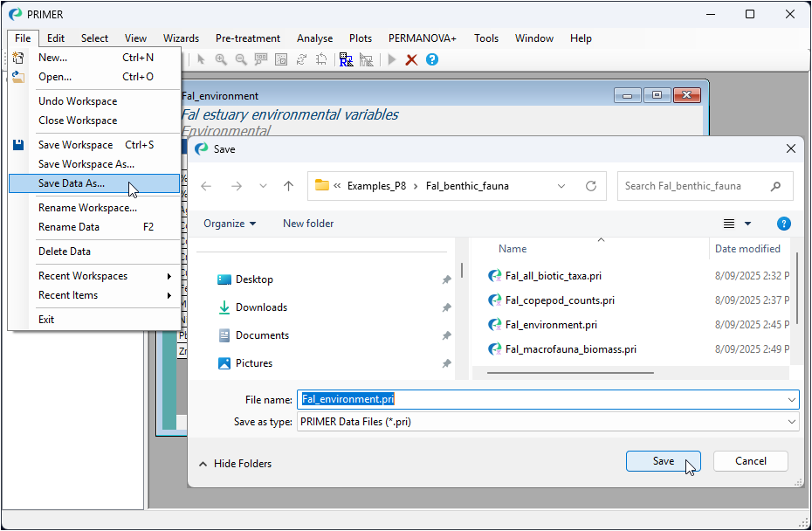This screenshot has width=812, height=531.
Task: Open the File name history dropdown
Action: tap(791, 400)
